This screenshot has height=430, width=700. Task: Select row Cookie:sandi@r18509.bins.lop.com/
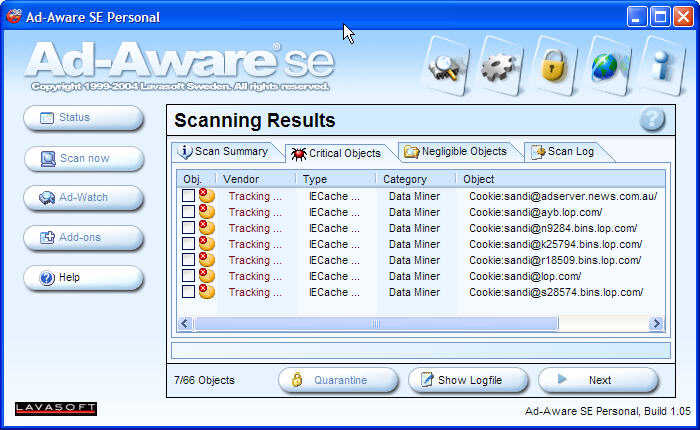(421, 260)
